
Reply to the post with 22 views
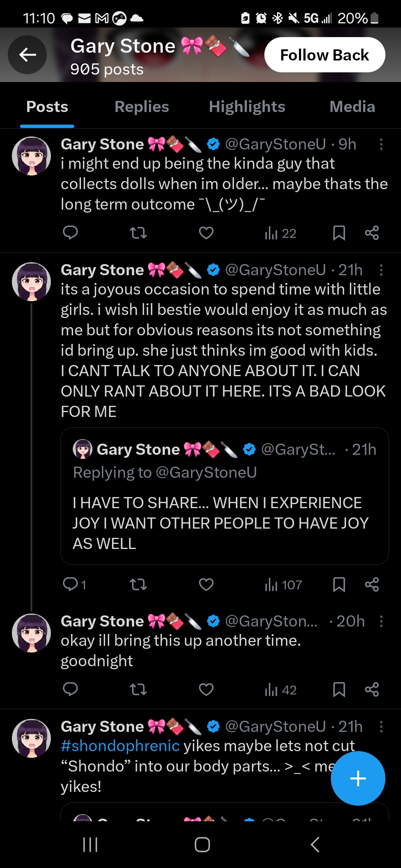(x=70, y=233)
